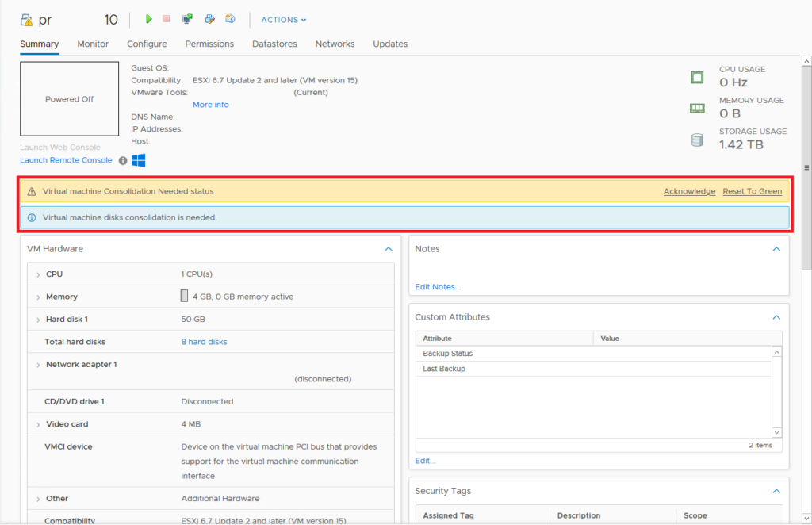Switch to the Monitor tab
The height and width of the screenshot is (525, 812).
93,44
